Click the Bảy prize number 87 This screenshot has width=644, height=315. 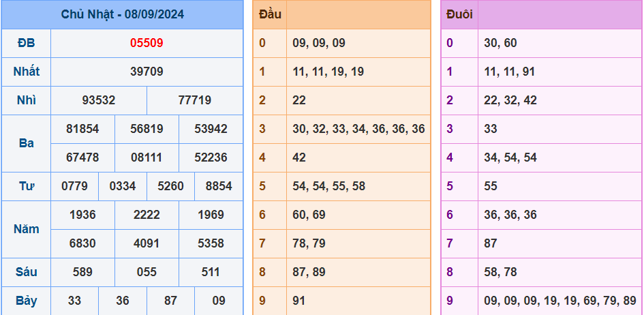170,301
